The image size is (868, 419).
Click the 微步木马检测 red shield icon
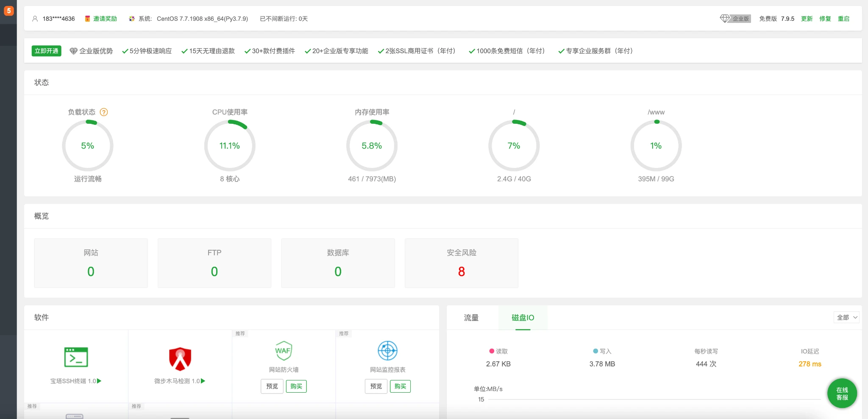pyautogui.click(x=180, y=359)
